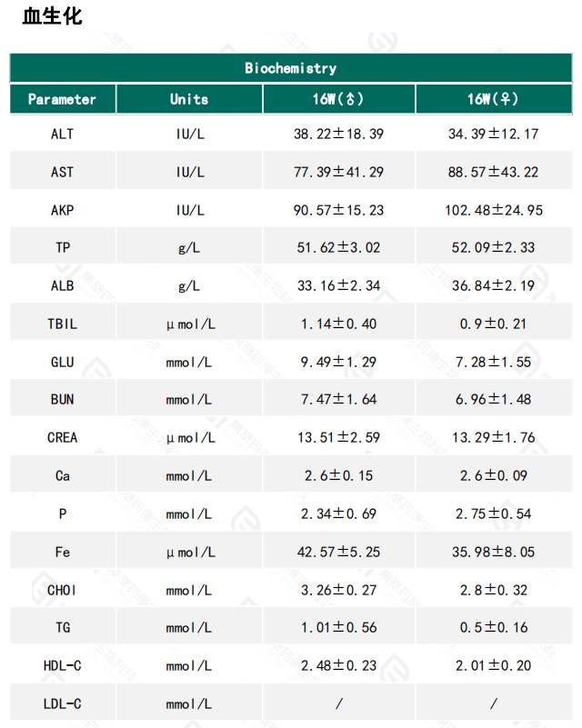Select the GLU female value 7.28±1.55
582x728 pixels.
493,362
